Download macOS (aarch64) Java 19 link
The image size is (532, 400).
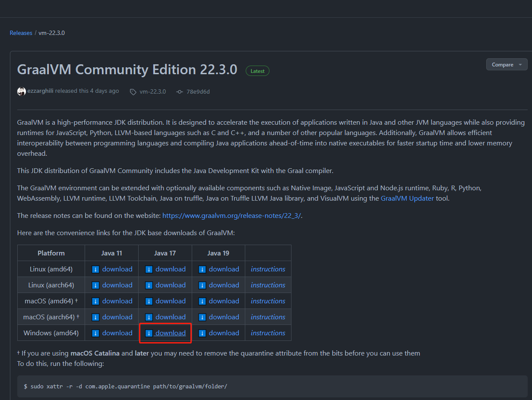tap(224, 317)
